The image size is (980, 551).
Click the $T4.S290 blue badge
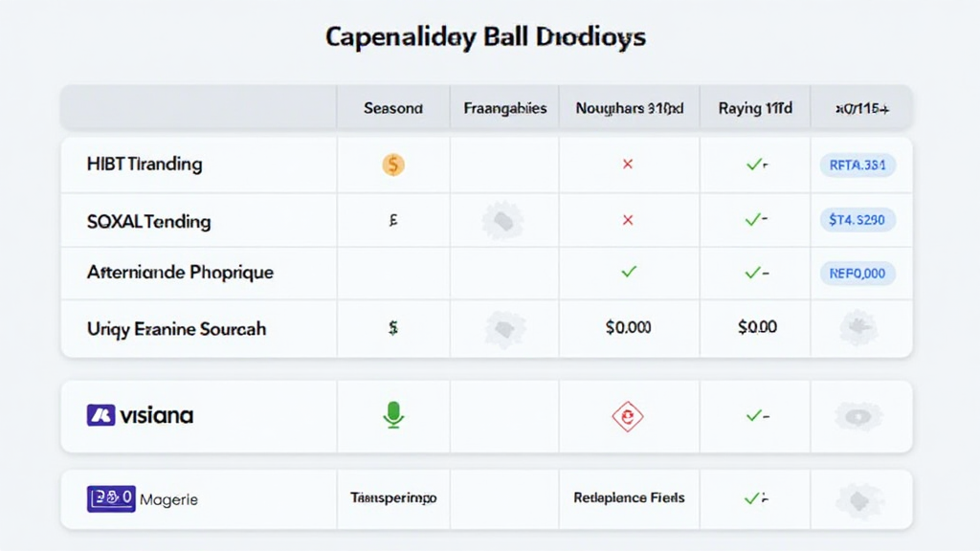point(857,220)
